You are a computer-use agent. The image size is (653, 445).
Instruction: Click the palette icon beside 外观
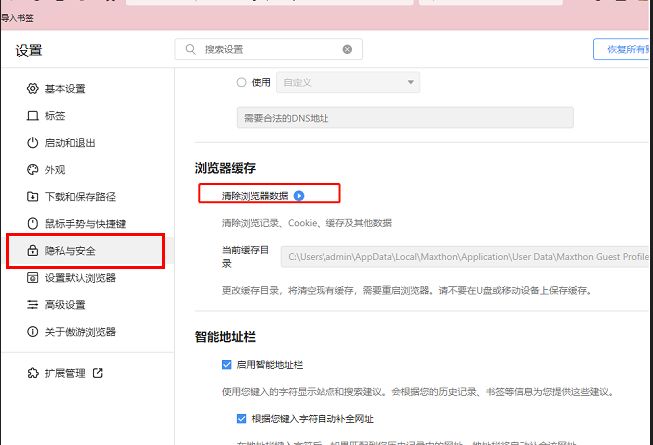point(33,170)
